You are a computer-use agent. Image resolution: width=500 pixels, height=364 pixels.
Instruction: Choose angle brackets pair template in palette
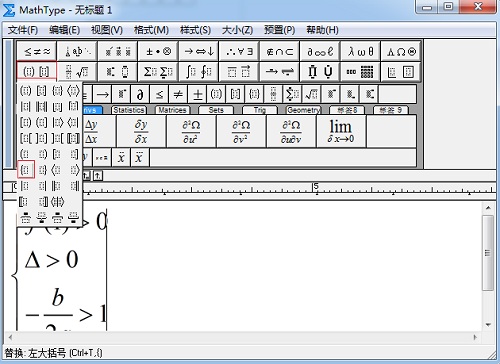pos(74,91)
